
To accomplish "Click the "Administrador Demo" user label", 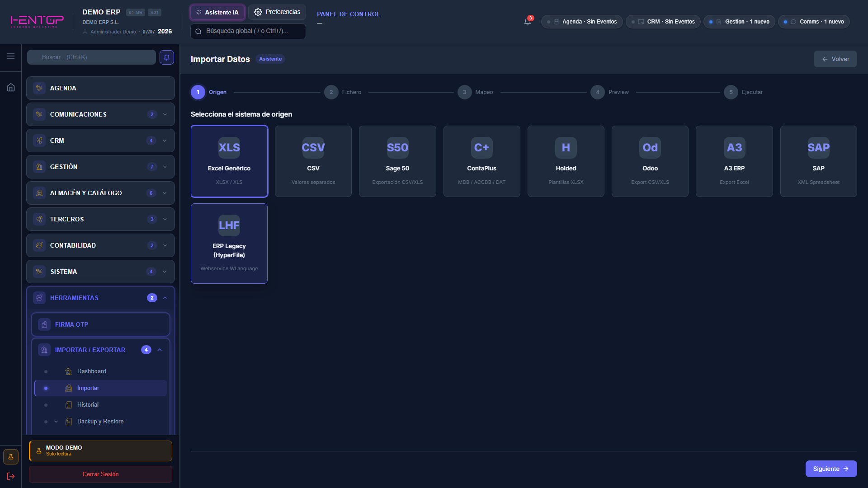I will 113,32.
